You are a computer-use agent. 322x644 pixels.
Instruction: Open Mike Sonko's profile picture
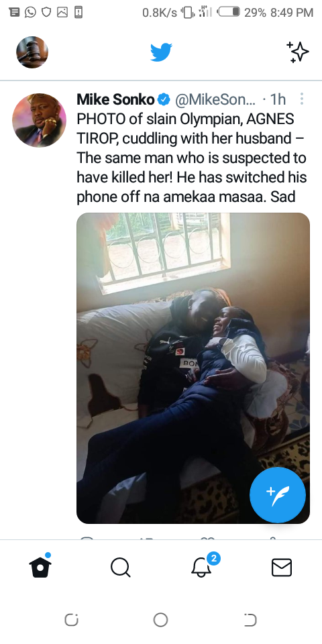tap(39, 120)
